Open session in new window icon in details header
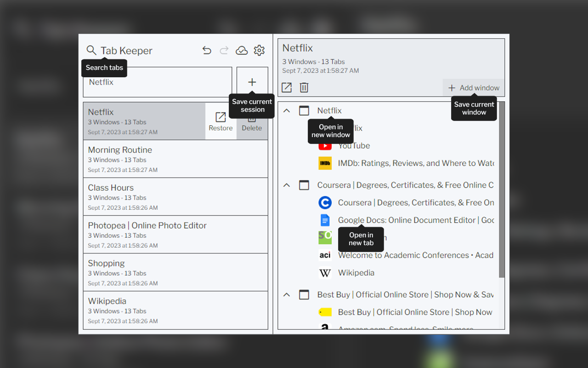 click(287, 87)
